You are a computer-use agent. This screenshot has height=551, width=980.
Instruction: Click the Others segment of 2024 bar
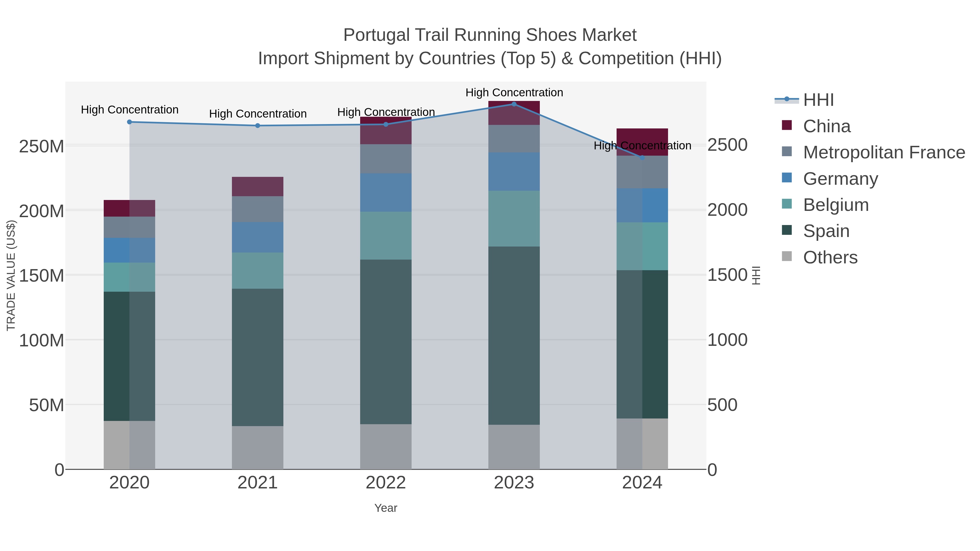point(642,444)
